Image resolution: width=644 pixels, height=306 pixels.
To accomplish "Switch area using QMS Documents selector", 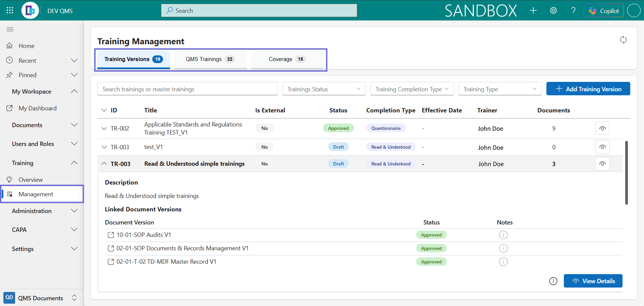I will tap(42, 298).
